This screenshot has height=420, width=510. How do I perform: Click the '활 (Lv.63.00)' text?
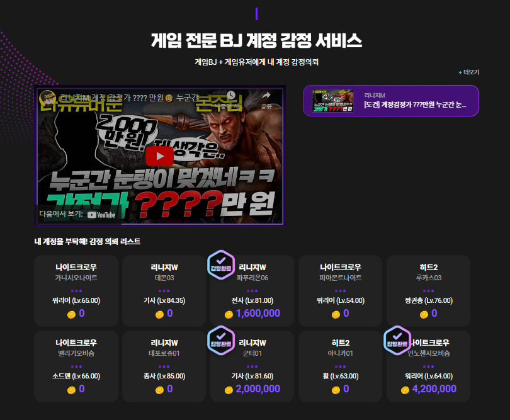[341, 376]
